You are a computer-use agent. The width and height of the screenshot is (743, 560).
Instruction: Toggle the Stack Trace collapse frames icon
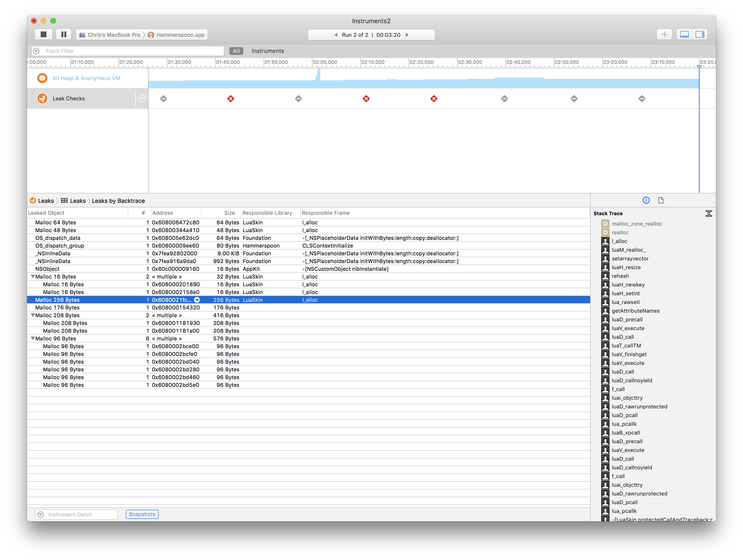(709, 214)
